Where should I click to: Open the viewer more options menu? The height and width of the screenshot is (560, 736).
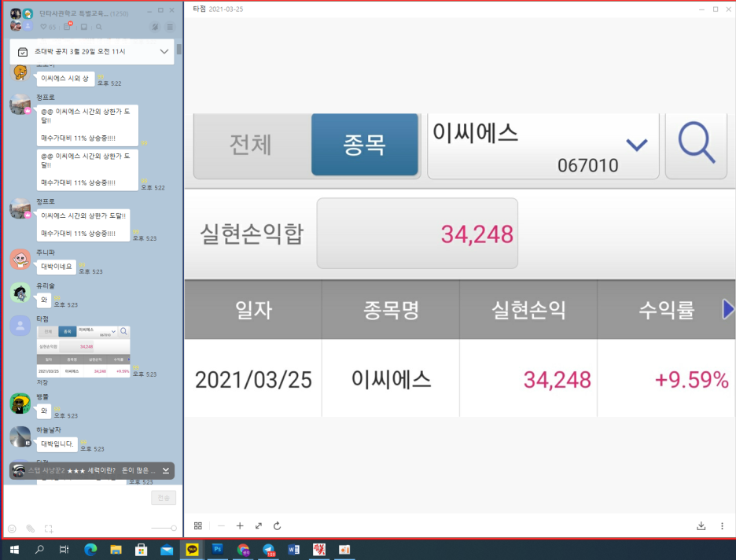point(722,526)
